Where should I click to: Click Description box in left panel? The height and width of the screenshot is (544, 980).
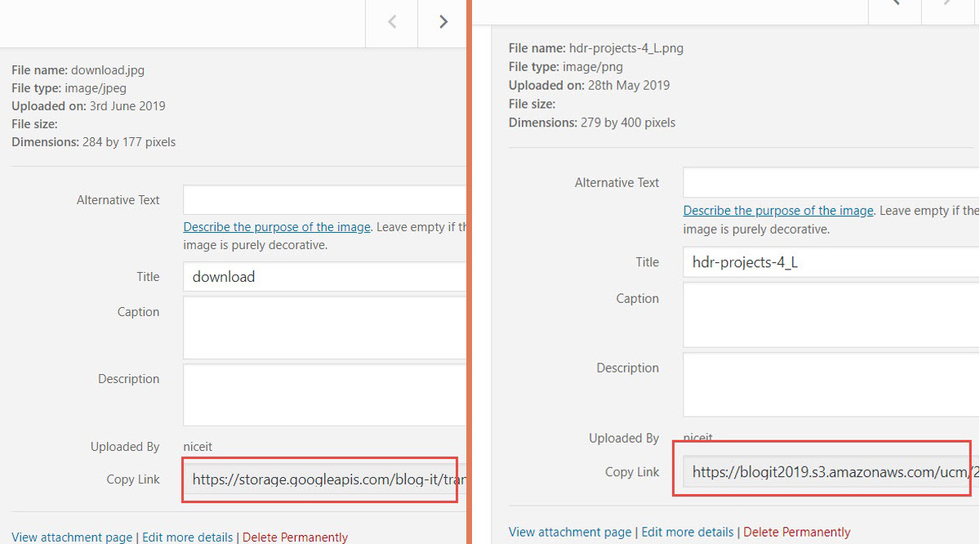pos(325,395)
